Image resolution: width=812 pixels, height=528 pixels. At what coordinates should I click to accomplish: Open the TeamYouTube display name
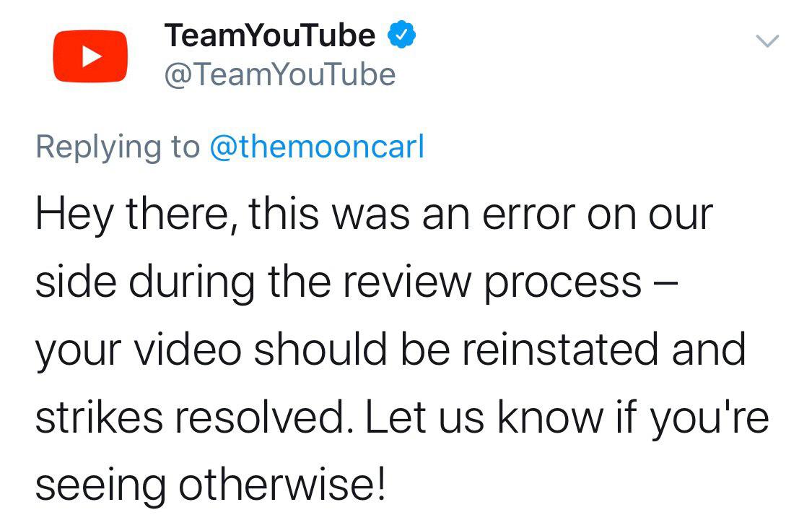point(270,35)
